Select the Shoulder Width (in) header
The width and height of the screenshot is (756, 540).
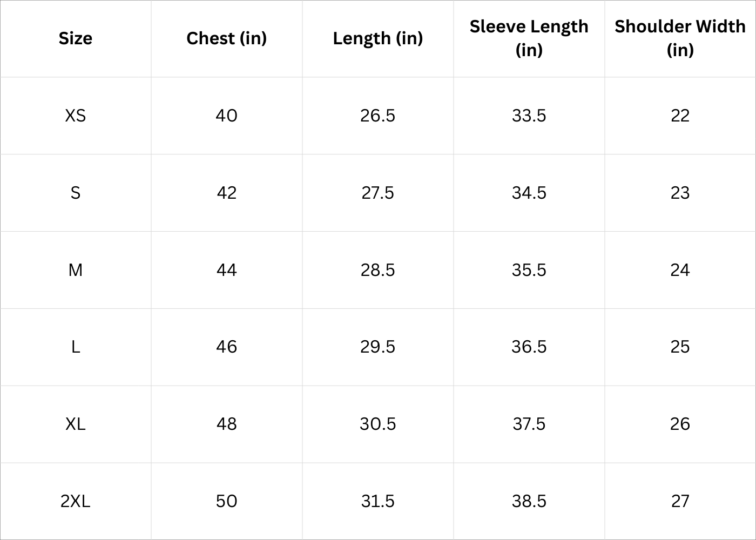680,38
